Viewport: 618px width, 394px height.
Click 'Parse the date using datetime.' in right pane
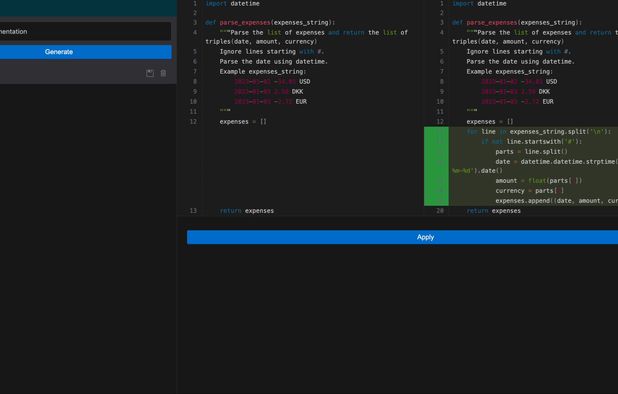[521, 61]
